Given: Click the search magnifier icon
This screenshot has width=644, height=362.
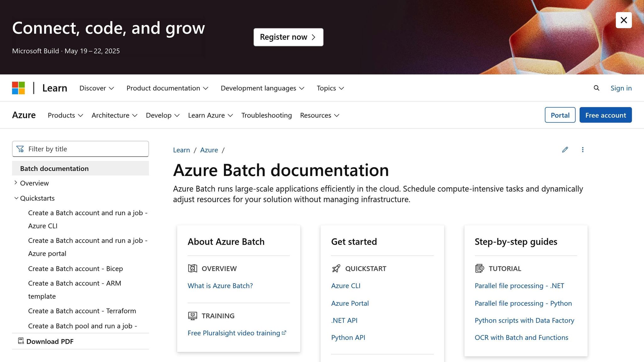Looking at the screenshot, I should [x=596, y=88].
